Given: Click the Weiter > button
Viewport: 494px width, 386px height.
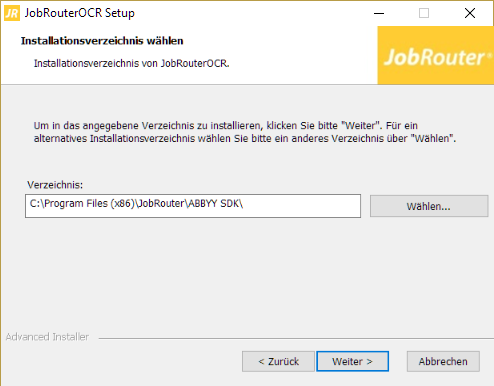Looking at the screenshot, I should pos(352,361).
